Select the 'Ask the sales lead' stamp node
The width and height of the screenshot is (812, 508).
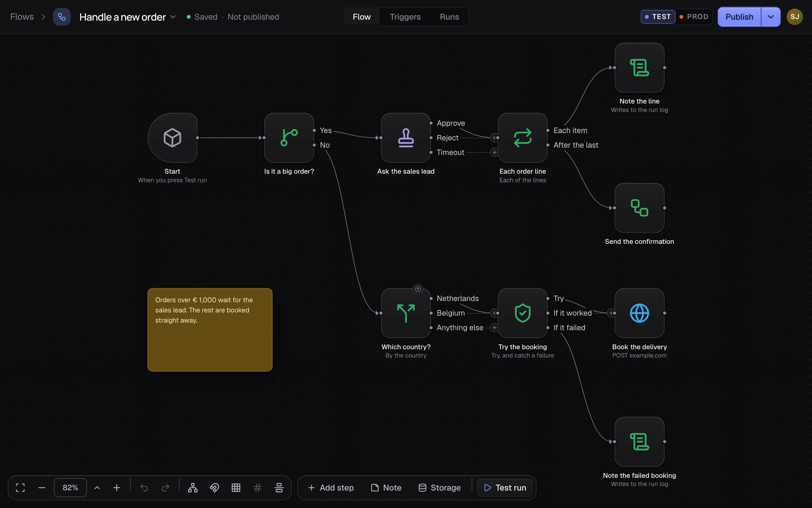[x=406, y=138]
